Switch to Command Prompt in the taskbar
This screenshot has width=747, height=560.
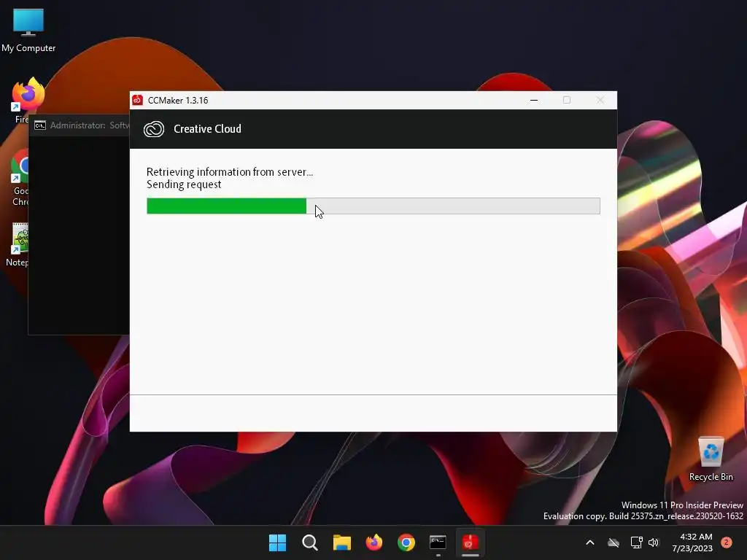(x=438, y=542)
